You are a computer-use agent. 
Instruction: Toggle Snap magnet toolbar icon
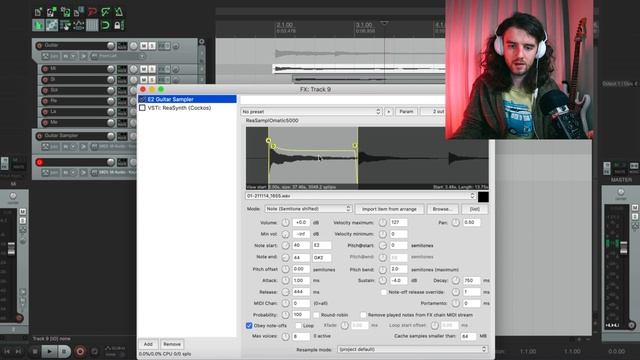point(106,25)
